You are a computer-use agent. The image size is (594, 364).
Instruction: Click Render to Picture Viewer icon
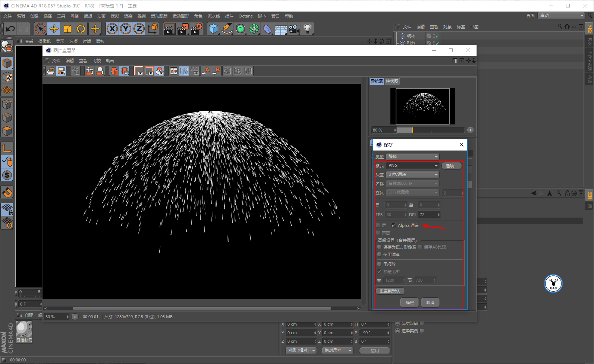[183, 29]
